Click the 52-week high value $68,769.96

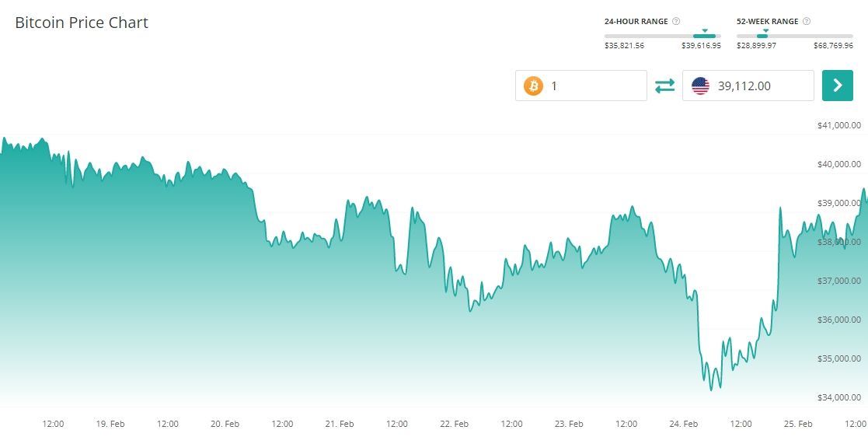[833, 46]
